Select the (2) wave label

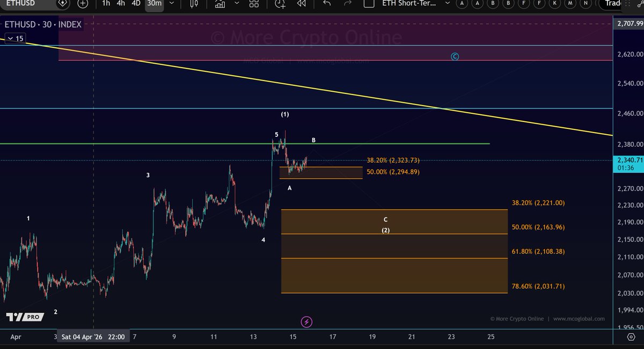tap(385, 230)
